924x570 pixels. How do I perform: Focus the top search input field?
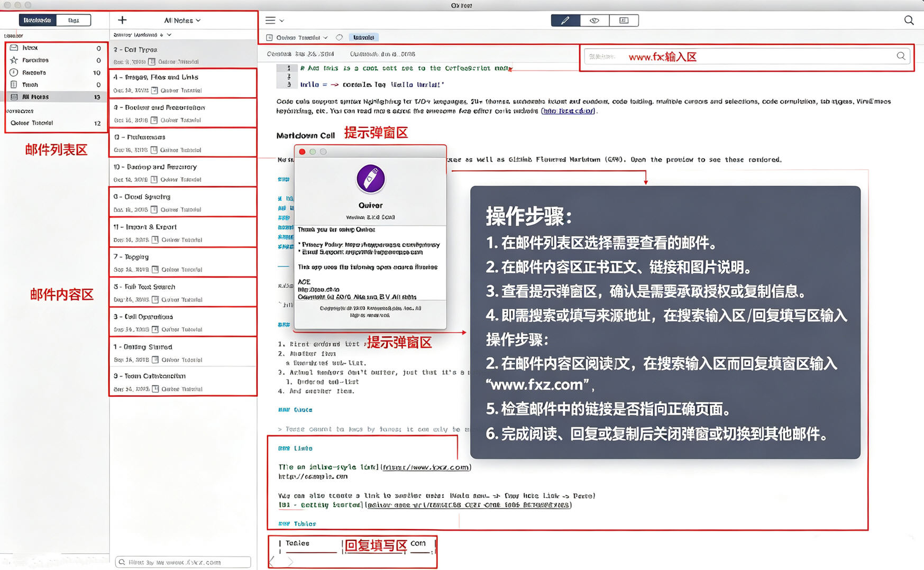(747, 56)
